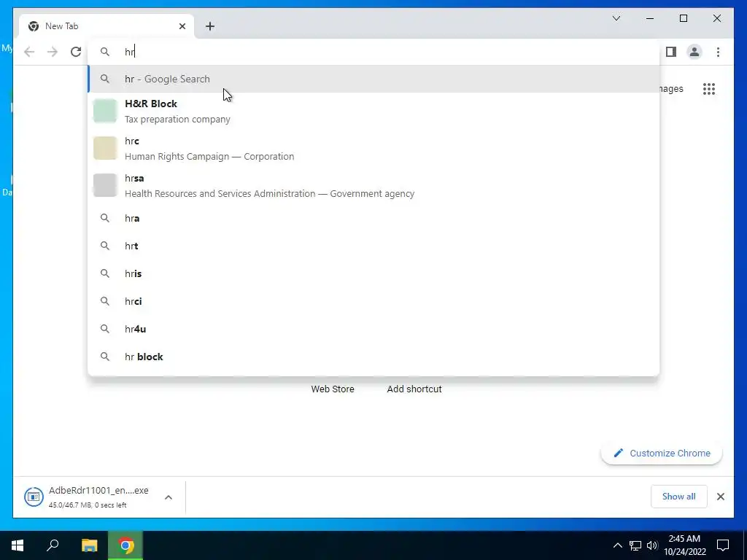
Task: Click the H&R Block thumbnail image
Action: coord(105,111)
